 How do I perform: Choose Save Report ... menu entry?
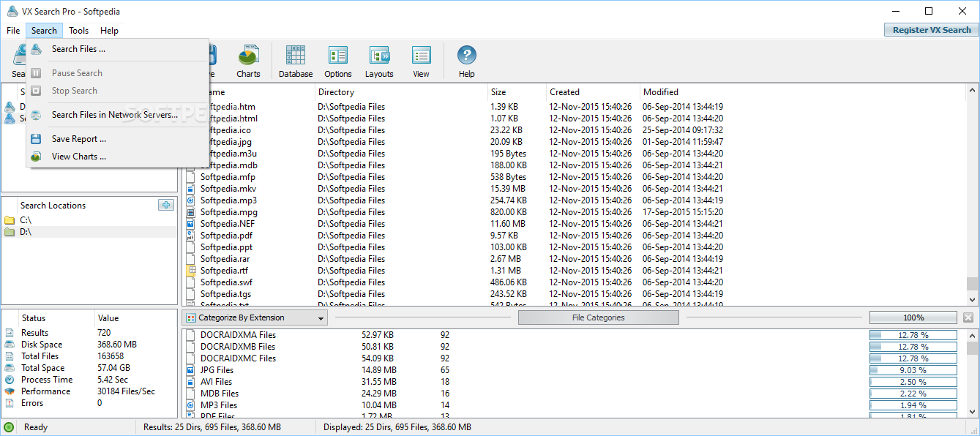pyautogui.click(x=117, y=139)
